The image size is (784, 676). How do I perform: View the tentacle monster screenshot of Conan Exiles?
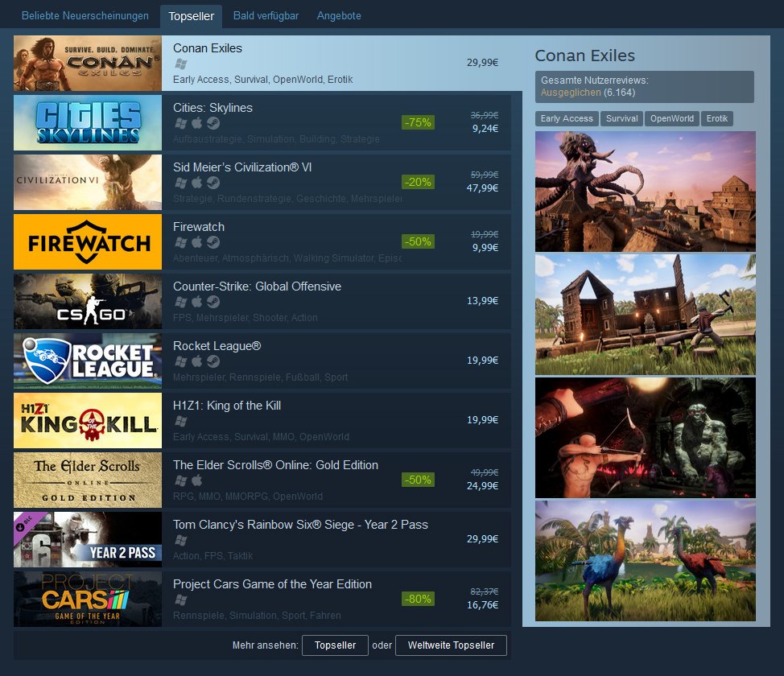[x=645, y=192]
